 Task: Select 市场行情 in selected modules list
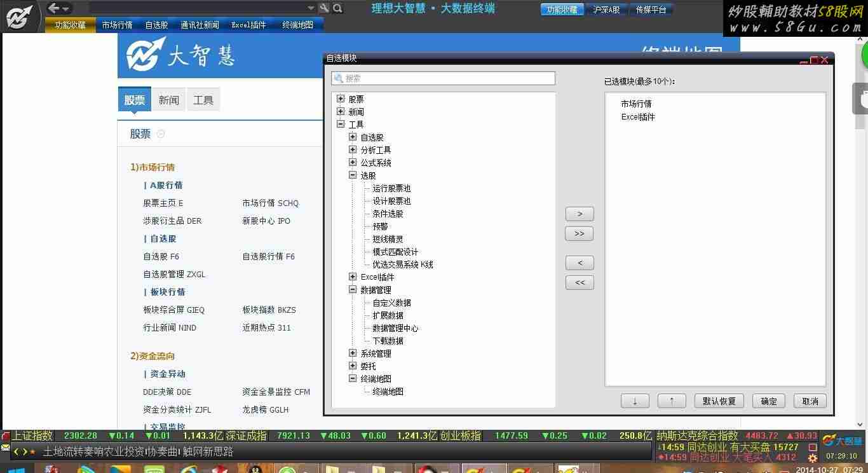pos(636,104)
